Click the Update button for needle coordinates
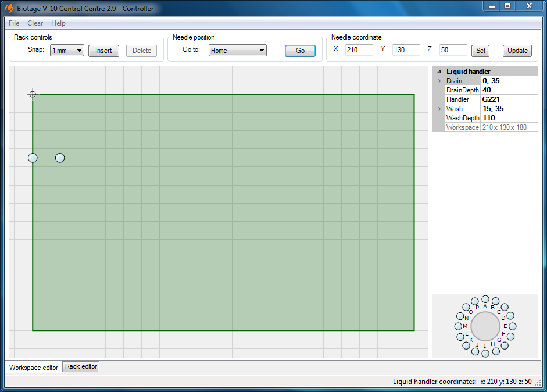547x392 pixels. [517, 51]
